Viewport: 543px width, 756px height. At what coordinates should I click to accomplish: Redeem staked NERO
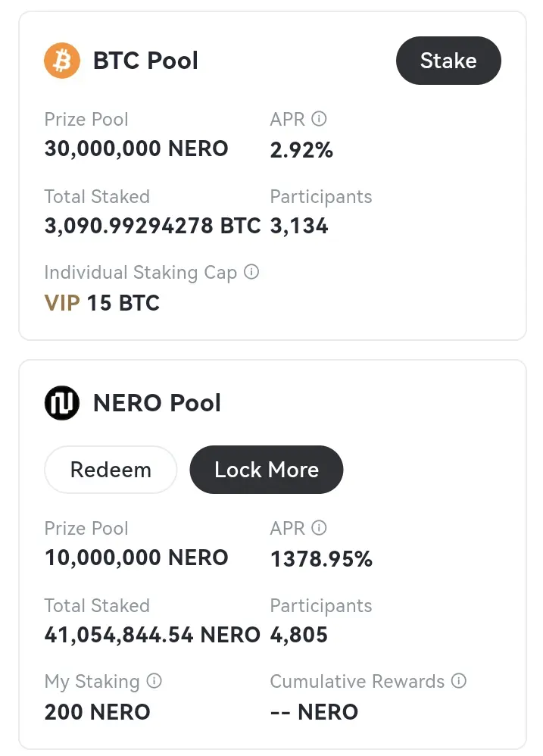pyautogui.click(x=111, y=470)
